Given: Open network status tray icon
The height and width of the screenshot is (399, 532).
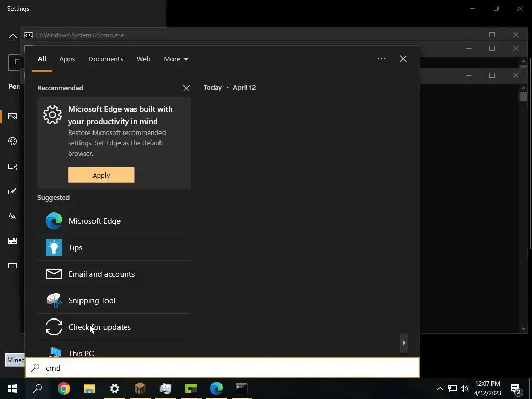Looking at the screenshot, I should 453,389.
